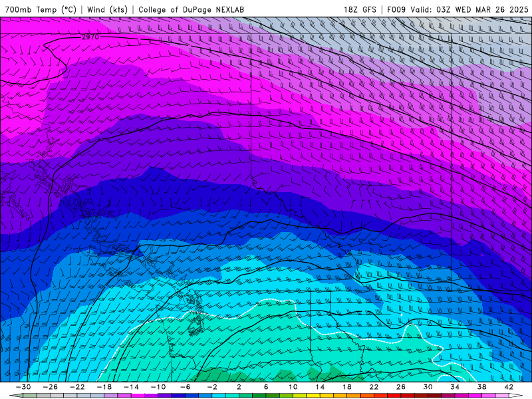Screen dimensions: 532x399
Task: Click the 26 color scale label
Action: [401, 387]
